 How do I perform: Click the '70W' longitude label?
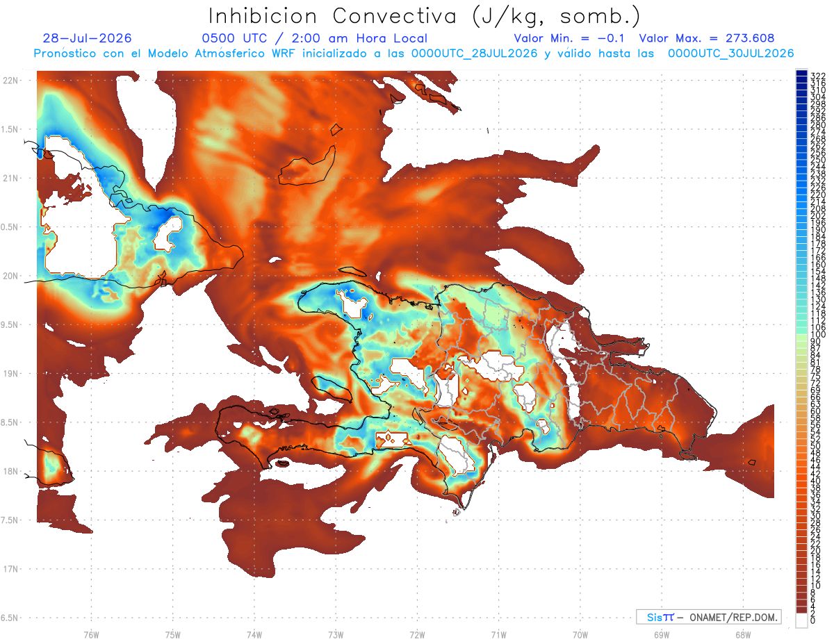click(580, 634)
